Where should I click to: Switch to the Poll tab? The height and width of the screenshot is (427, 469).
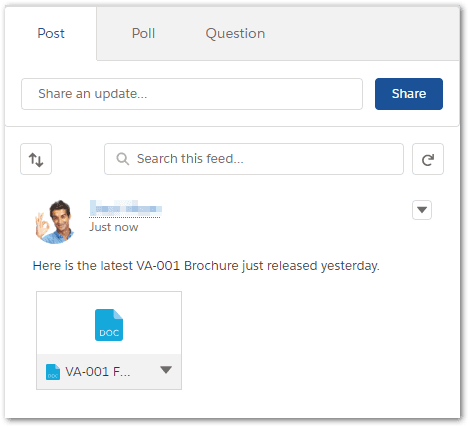pyautogui.click(x=143, y=33)
